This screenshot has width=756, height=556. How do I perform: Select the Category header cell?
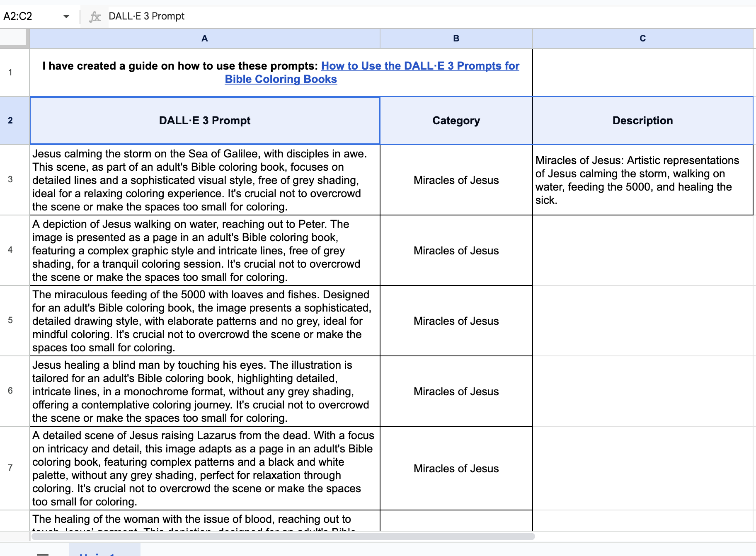pos(456,121)
